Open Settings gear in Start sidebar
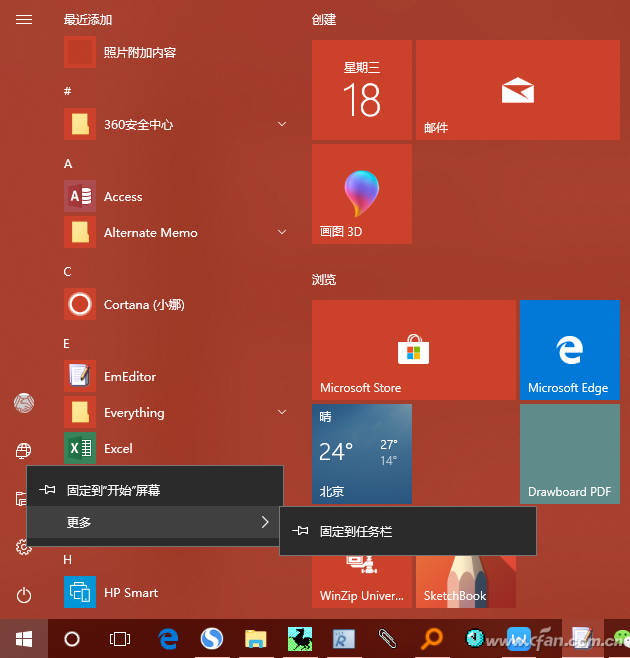This screenshot has width=630, height=658. (24, 547)
